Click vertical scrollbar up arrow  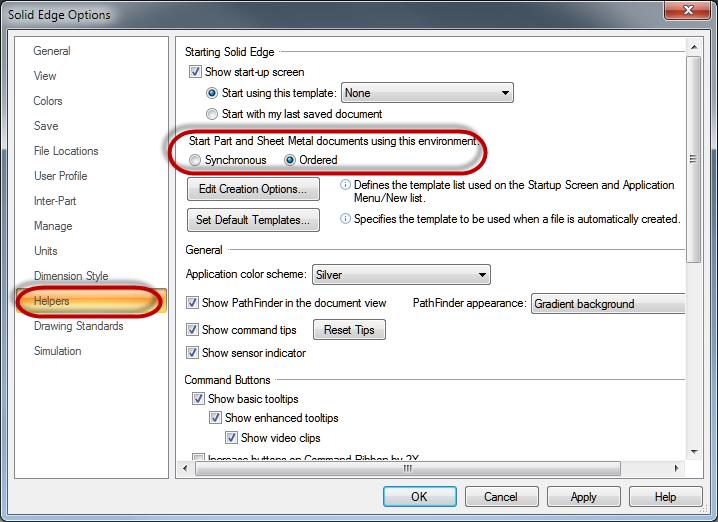694,47
